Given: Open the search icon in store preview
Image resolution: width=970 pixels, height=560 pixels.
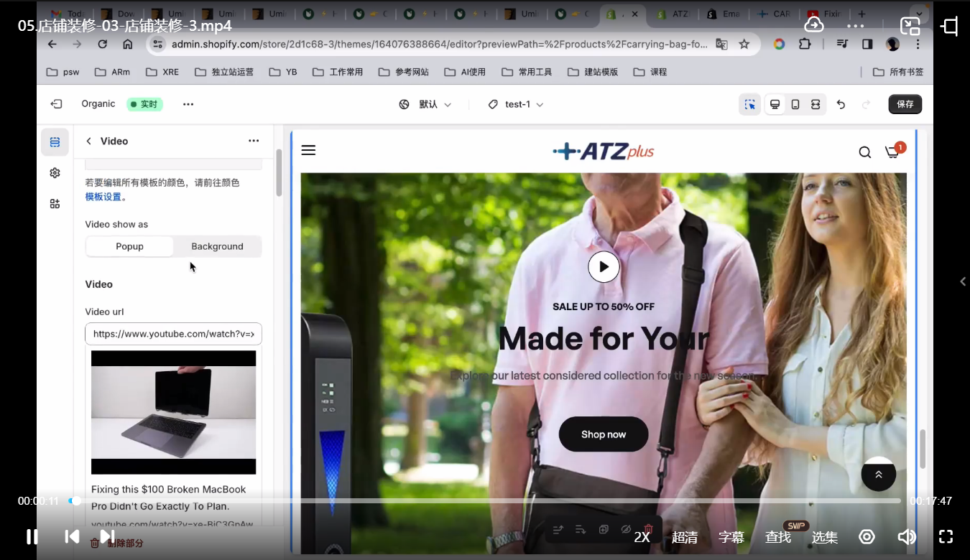Looking at the screenshot, I should (865, 152).
